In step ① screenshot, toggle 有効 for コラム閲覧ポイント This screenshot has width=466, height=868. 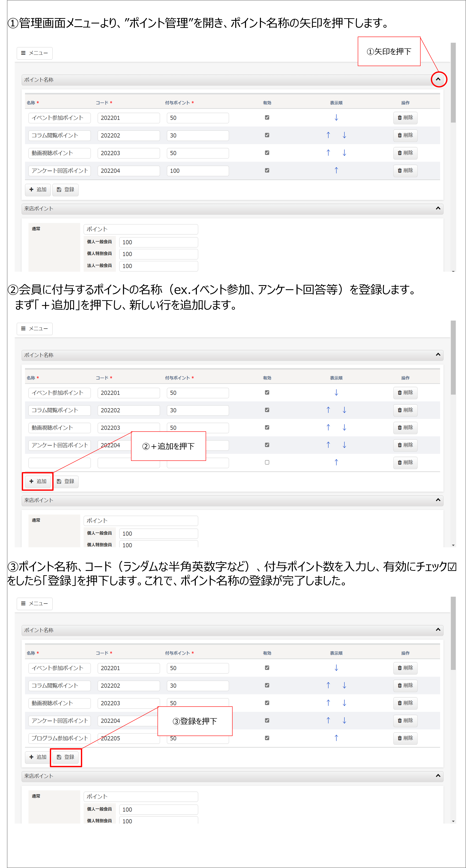(x=267, y=135)
